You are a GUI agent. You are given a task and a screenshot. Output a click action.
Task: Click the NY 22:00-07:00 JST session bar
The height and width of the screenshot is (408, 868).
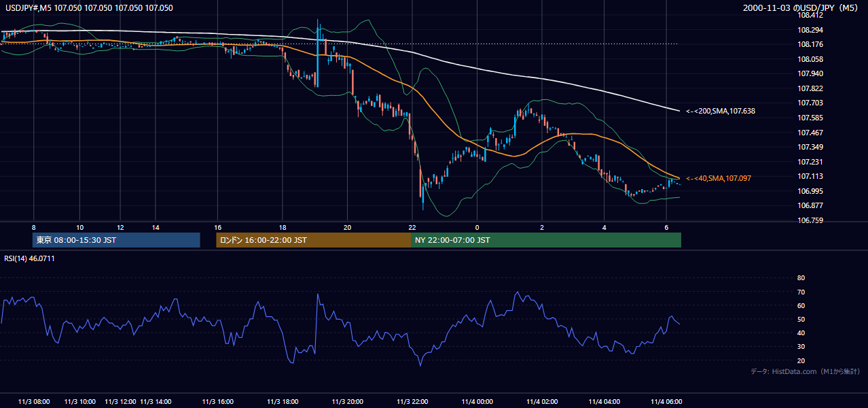point(546,240)
